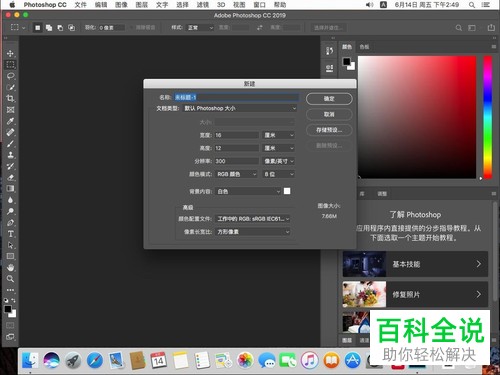Select the Quick Selection tool
The width and height of the screenshot is (500, 375).
[10, 87]
